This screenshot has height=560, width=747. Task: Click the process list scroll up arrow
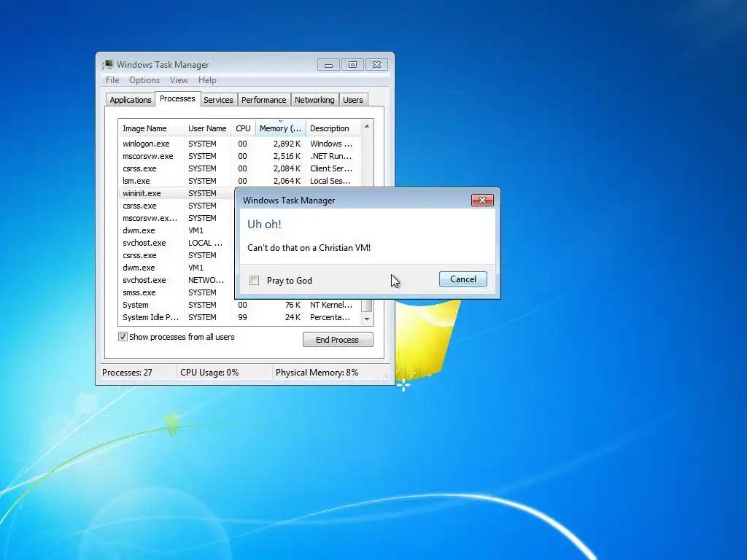[367, 127]
